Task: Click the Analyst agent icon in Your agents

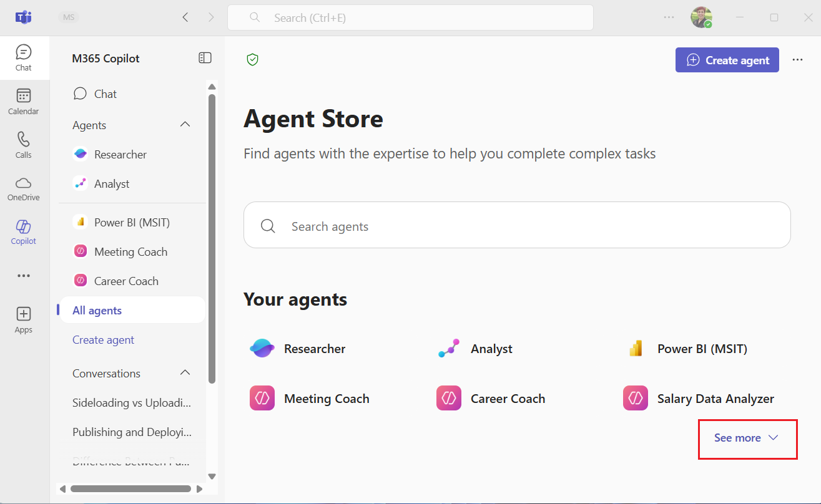Action: [x=449, y=349]
